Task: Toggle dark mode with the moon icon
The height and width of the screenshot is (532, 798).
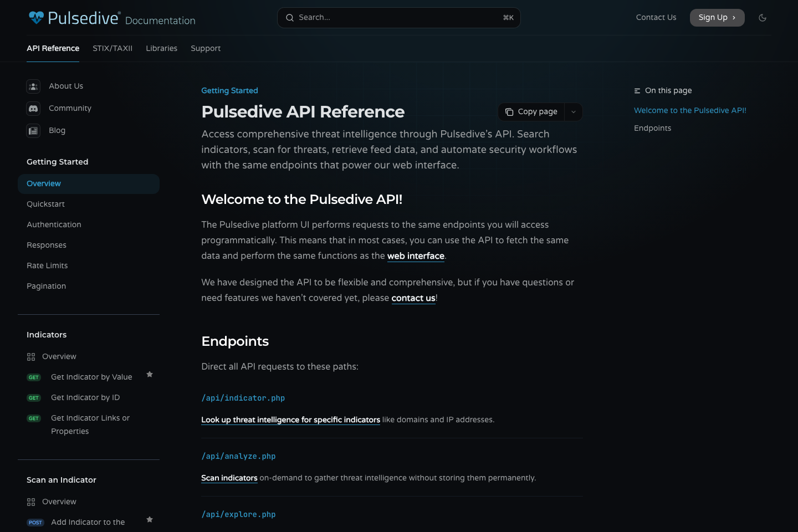Action: tap(763, 17)
